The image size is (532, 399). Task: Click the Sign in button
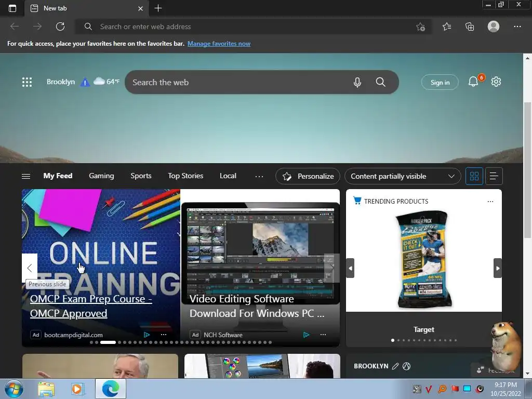pyautogui.click(x=440, y=82)
